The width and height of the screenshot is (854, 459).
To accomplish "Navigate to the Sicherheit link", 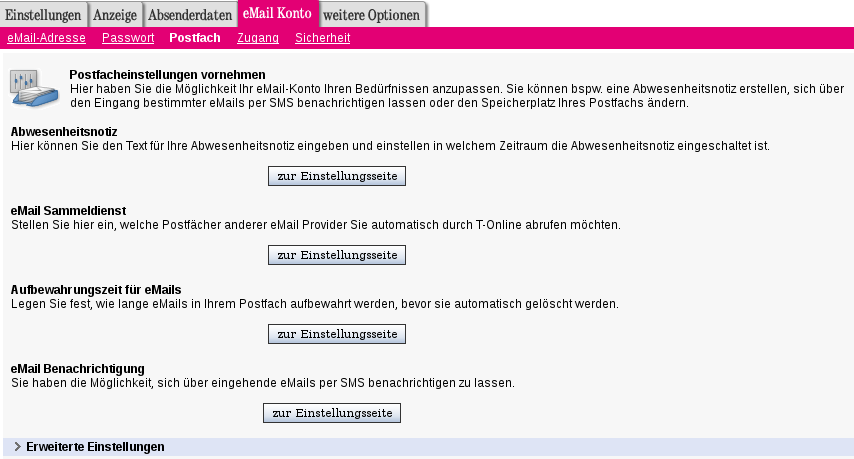I will click(x=322, y=38).
